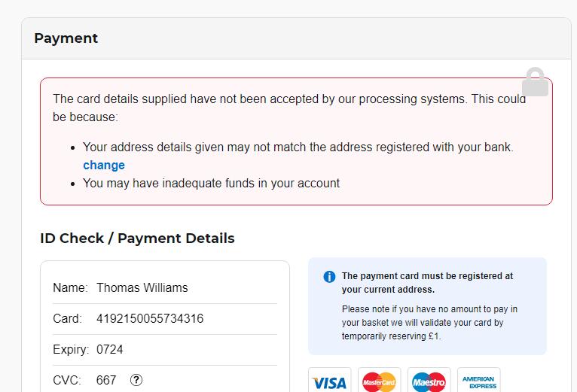
Task: Follow the 'change' address link
Action: point(104,166)
